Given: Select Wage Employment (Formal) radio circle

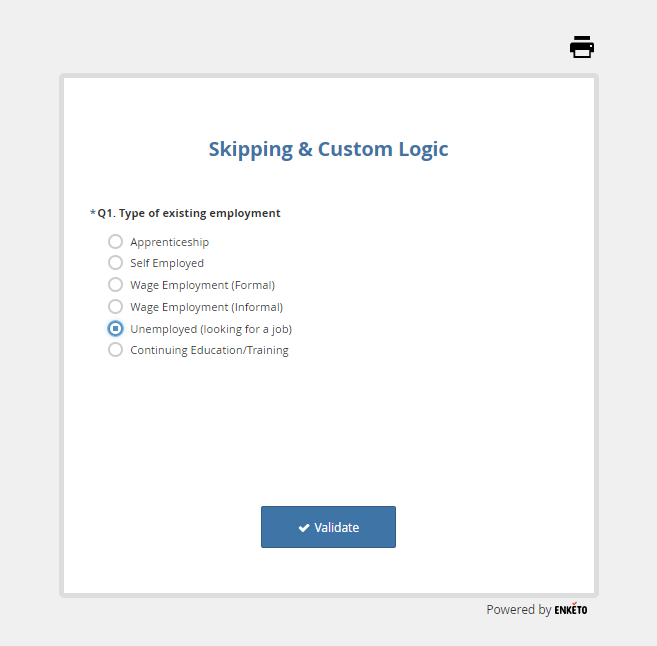Looking at the screenshot, I should pos(116,285).
